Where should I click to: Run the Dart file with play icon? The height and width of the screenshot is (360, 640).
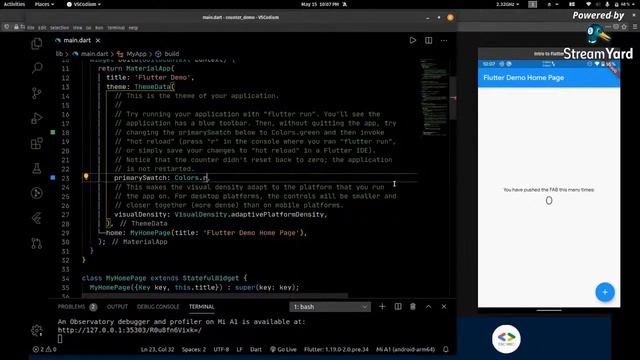click(413, 40)
